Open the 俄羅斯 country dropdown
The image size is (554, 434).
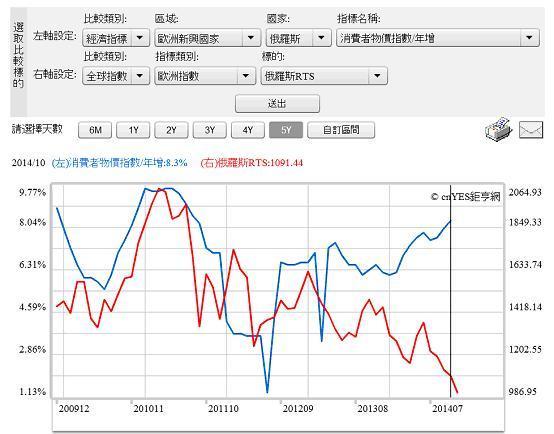click(298, 38)
